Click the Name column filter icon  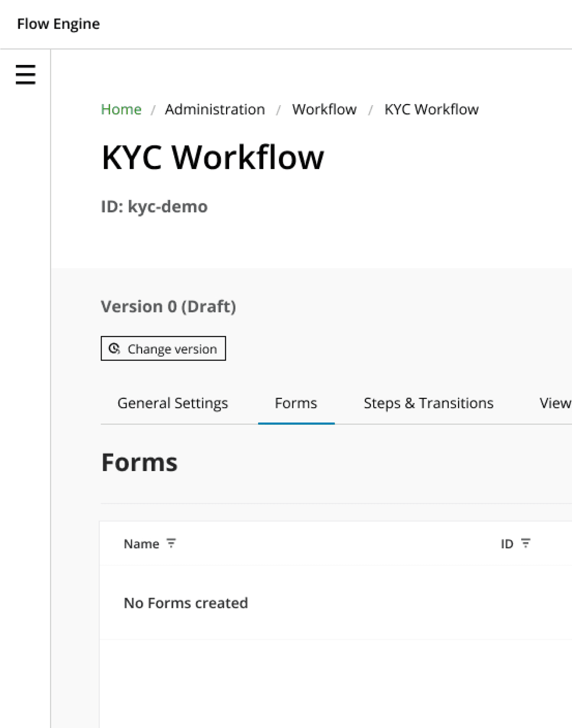pyautogui.click(x=171, y=543)
